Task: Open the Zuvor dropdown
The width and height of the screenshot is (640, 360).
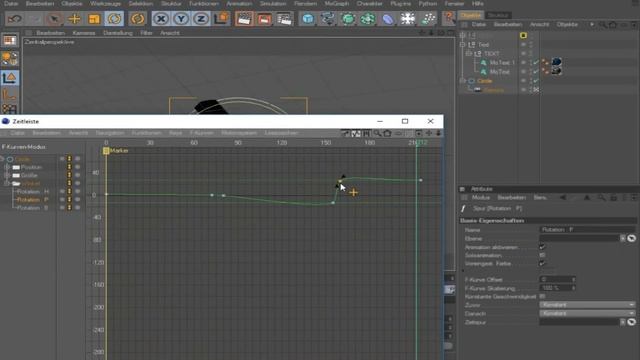Action: [x=587, y=305]
